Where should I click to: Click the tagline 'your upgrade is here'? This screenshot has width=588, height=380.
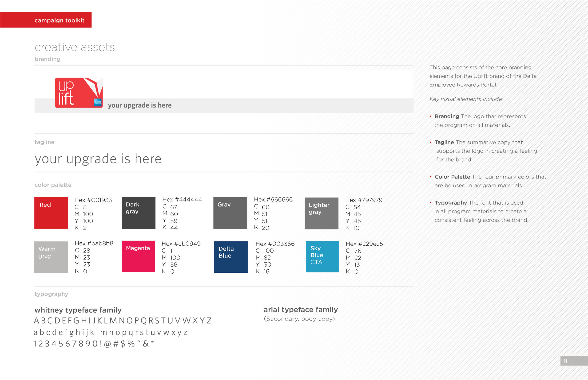(98, 159)
